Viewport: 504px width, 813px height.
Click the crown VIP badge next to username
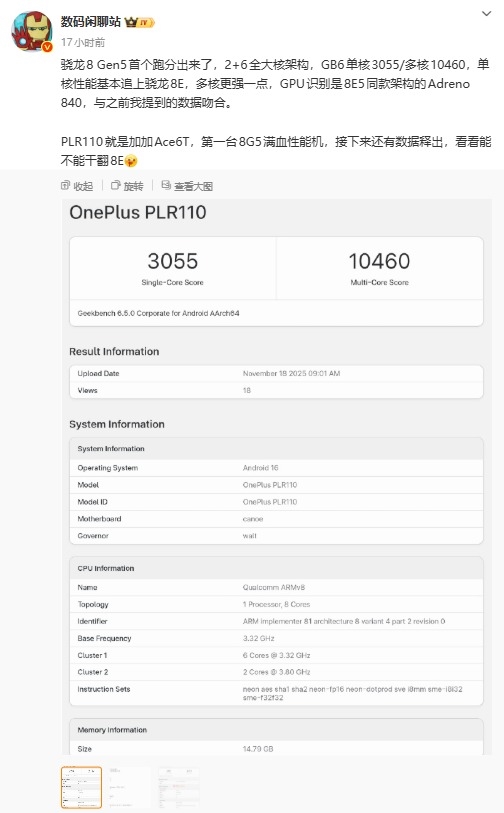(x=140, y=22)
